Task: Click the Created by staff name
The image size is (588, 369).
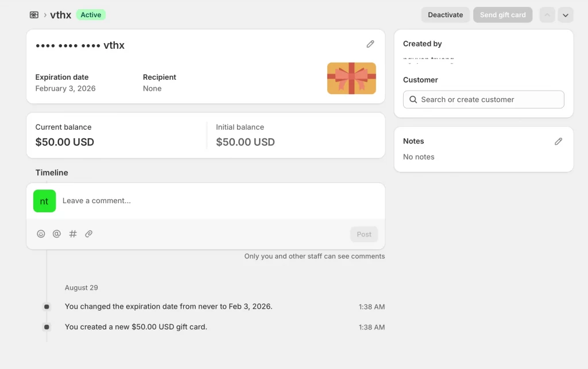Action: coord(428,59)
